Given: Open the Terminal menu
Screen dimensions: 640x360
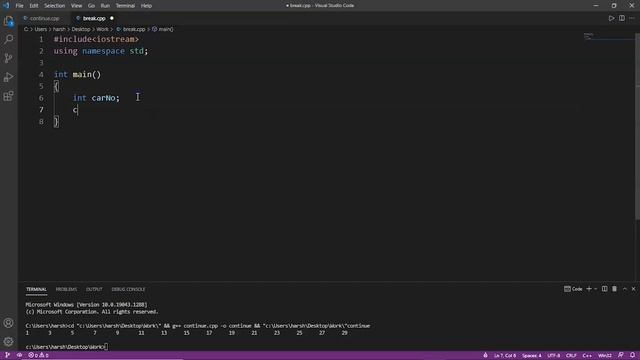Looking at the screenshot, I should tap(125, 6).
